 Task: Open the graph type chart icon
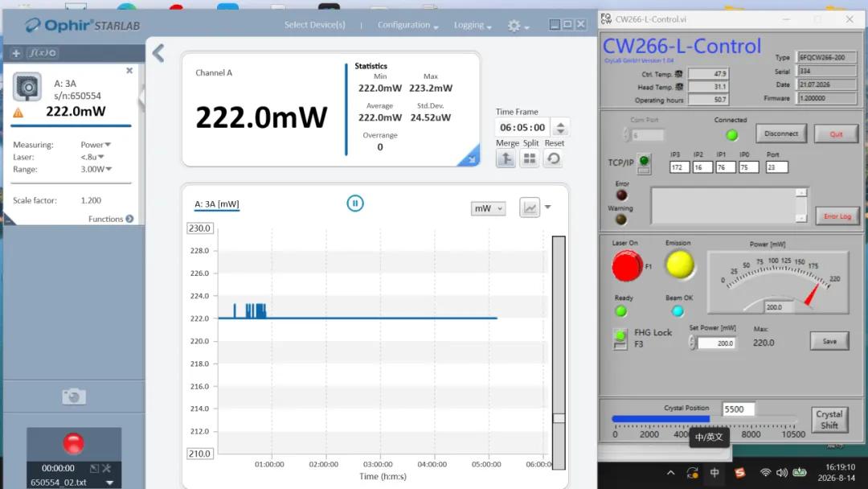click(x=530, y=208)
